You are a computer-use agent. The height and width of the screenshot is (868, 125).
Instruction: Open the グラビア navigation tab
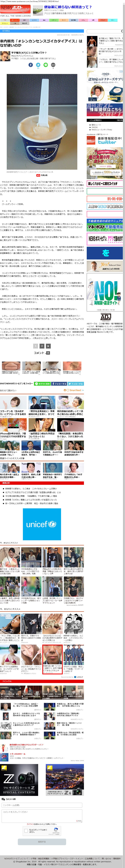[x=103, y=20]
